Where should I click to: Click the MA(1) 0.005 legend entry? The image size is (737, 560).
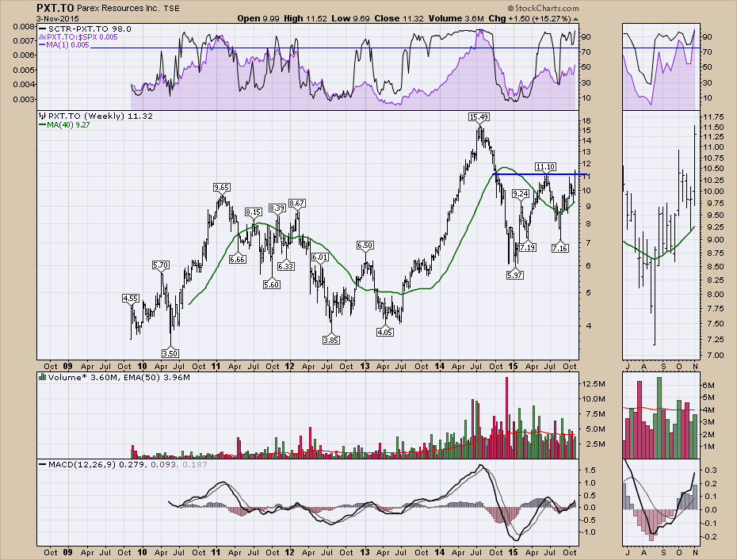click(64, 45)
